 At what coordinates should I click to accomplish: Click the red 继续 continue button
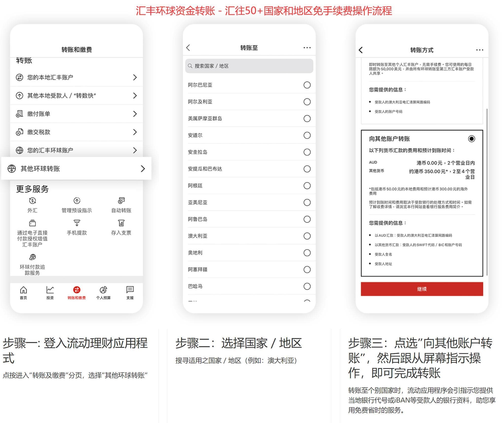pos(422,289)
